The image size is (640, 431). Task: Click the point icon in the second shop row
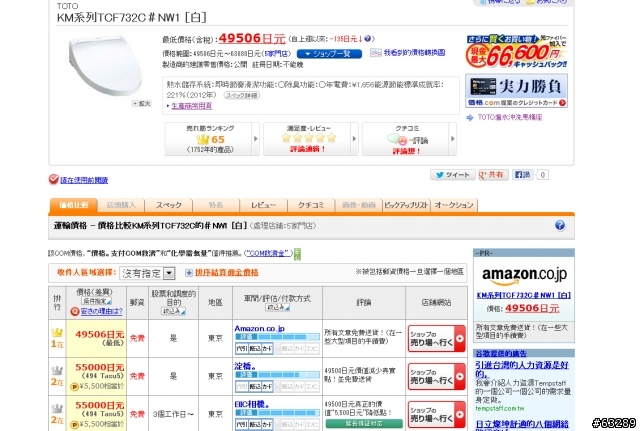pos(74,387)
